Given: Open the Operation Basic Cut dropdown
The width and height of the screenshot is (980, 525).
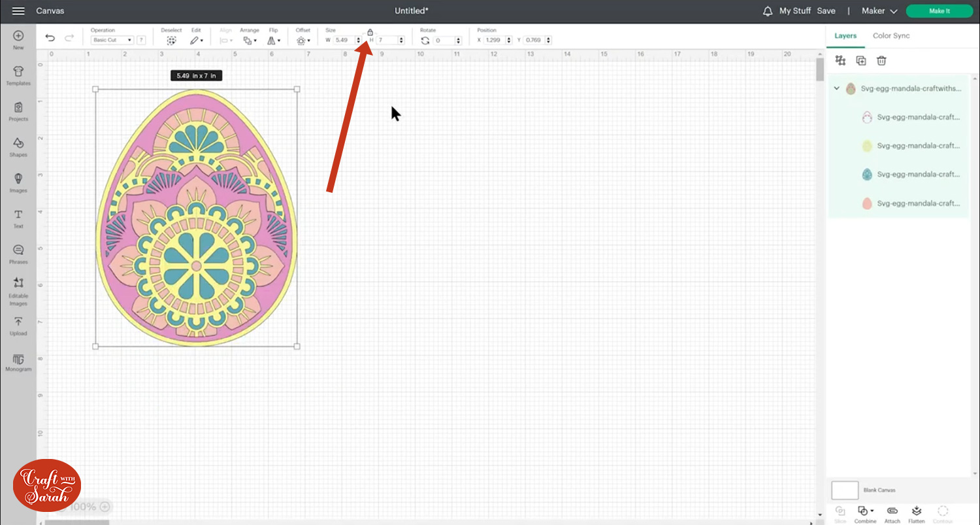Looking at the screenshot, I should [x=112, y=41].
